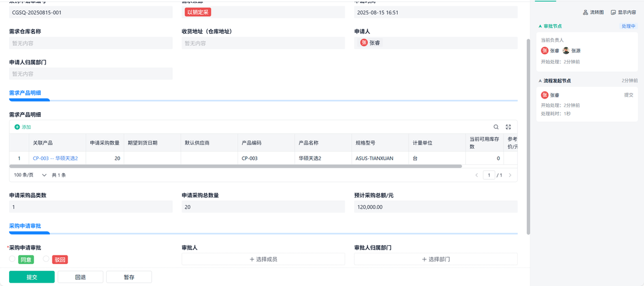Click the 计量单位 cell 台

[436, 158]
